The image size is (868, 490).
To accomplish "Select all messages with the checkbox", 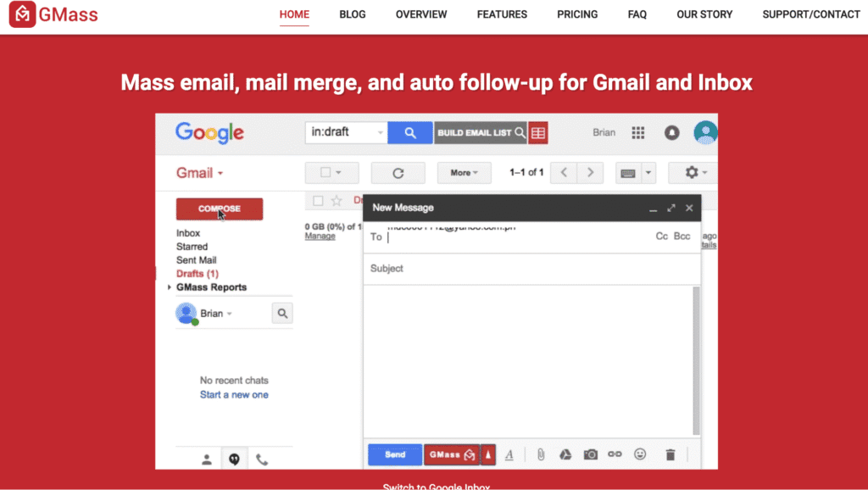I will tap(326, 173).
